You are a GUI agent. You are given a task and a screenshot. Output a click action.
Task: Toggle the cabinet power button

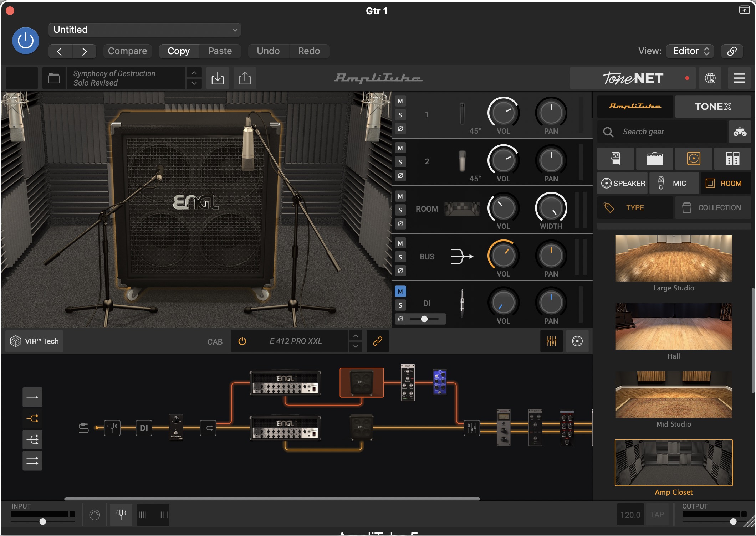tap(242, 341)
